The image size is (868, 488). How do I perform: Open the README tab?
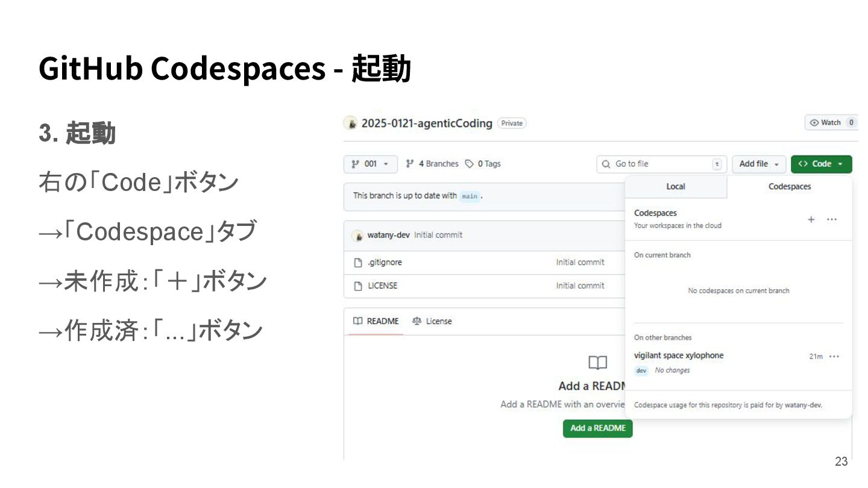[376, 321]
